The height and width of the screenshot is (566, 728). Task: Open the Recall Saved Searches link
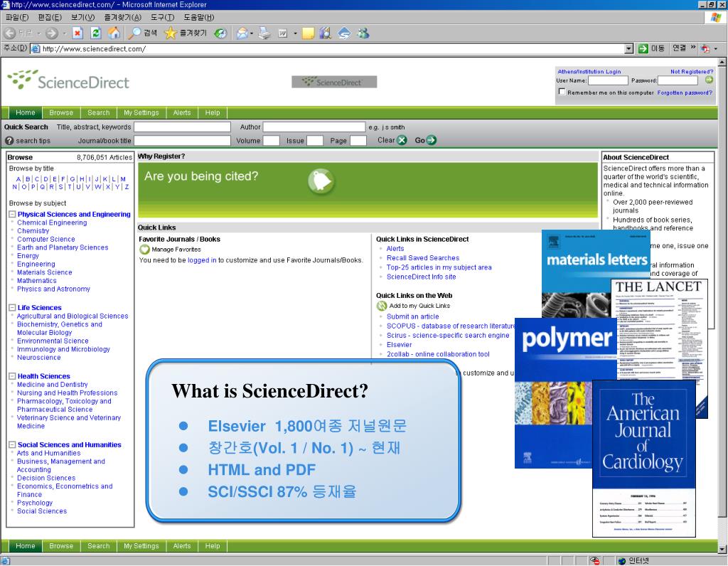coord(423,257)
